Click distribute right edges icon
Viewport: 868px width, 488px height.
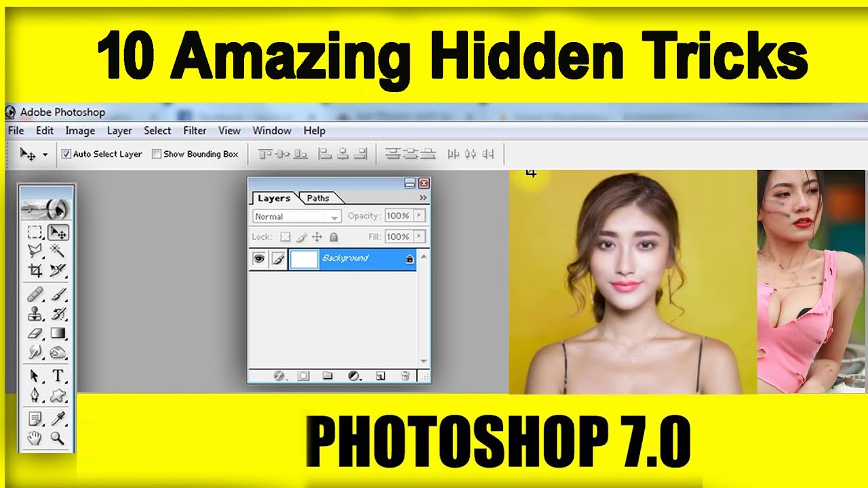pos(488,154)
